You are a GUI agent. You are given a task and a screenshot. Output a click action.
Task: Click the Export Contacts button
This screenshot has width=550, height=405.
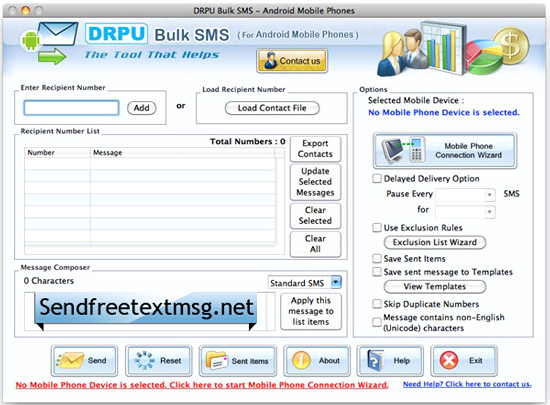pyautogui.click(x=315, y=149)
